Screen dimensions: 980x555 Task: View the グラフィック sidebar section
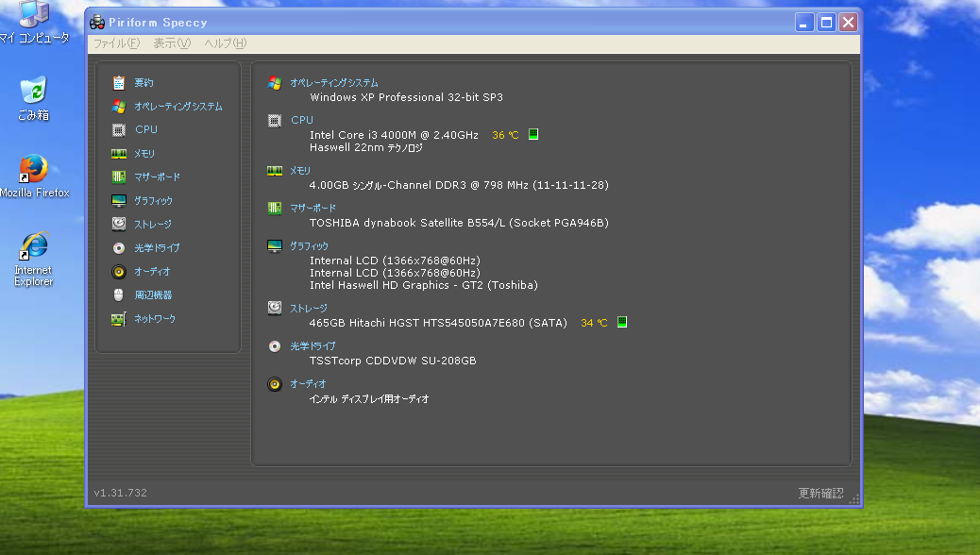(153, 201)
